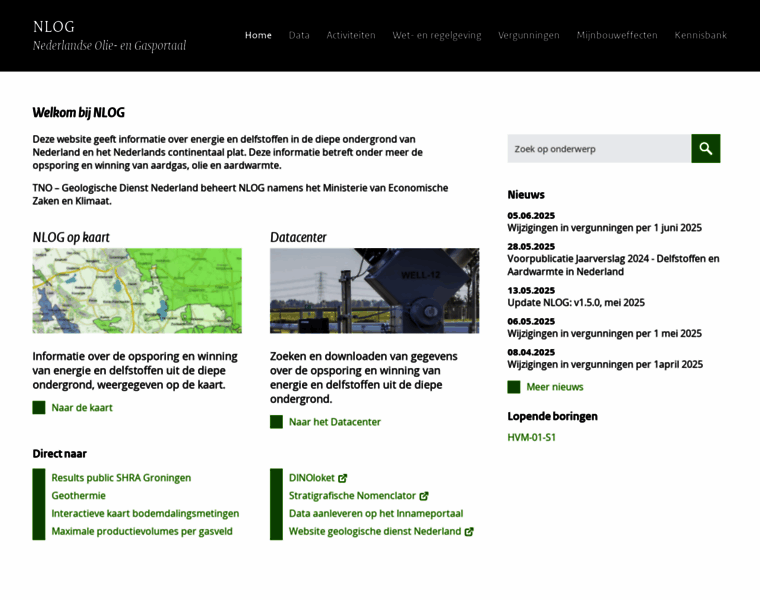Screen dimensions: 760x600
Task: Click green square before Meer nieuws
Action: (514, 387)
